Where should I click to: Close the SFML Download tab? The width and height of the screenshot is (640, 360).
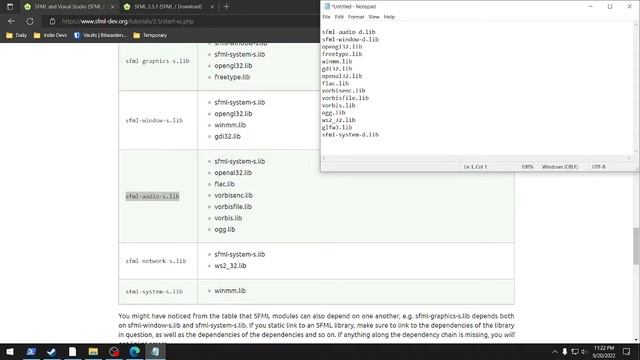click(212, 7)
